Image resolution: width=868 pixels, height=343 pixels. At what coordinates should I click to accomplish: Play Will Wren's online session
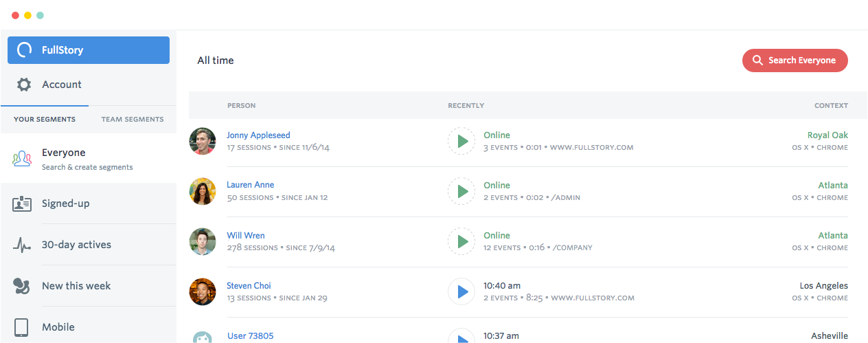[x=461, y=241]
